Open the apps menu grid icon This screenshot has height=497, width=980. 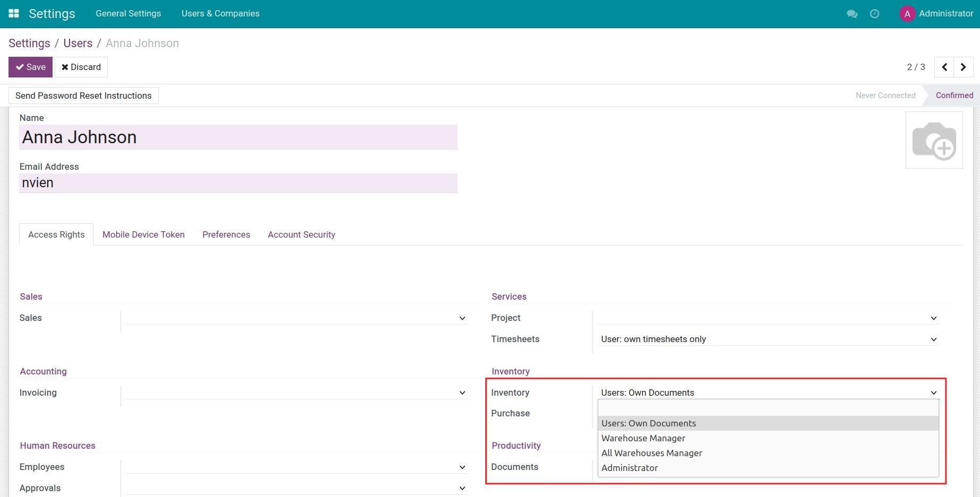[13, 13]
